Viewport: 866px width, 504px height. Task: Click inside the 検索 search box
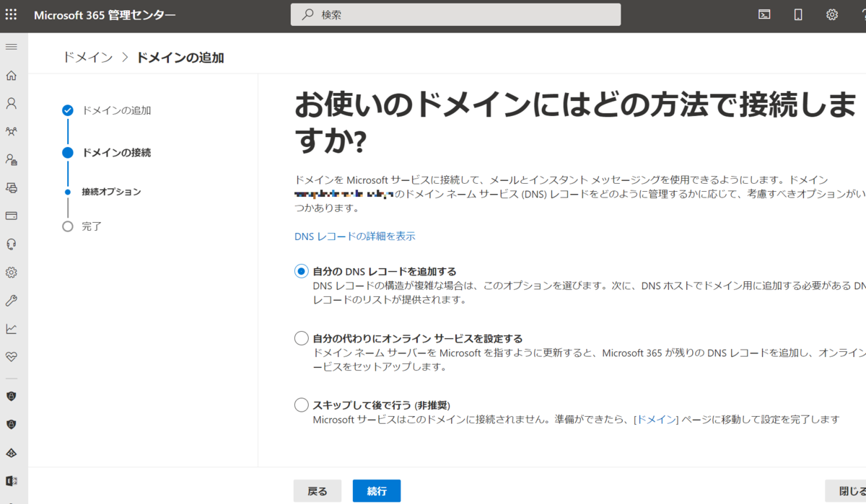click(455, 14)
